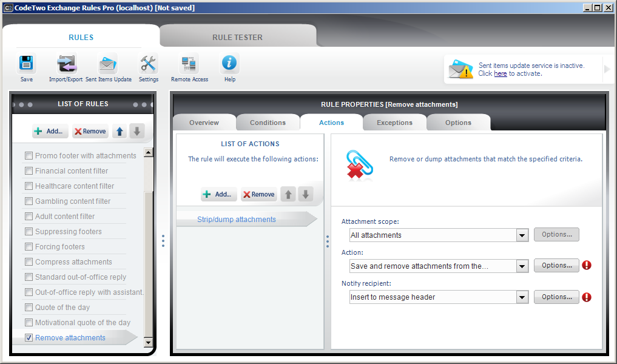Enable Forcing footers rule

pyautogui.click(x=29, y=246)
